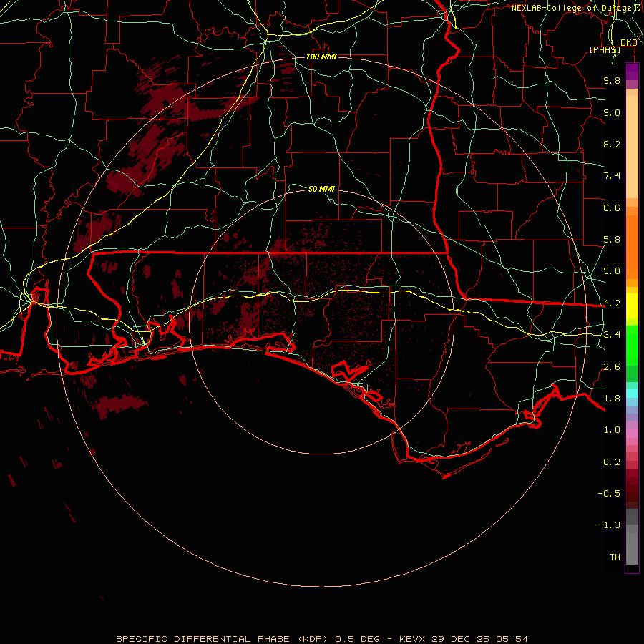Click the "[PHAS]" label above the colorbar
This screenshot has height=644, width=644.
pyautogui.click(x=605, y=49)
